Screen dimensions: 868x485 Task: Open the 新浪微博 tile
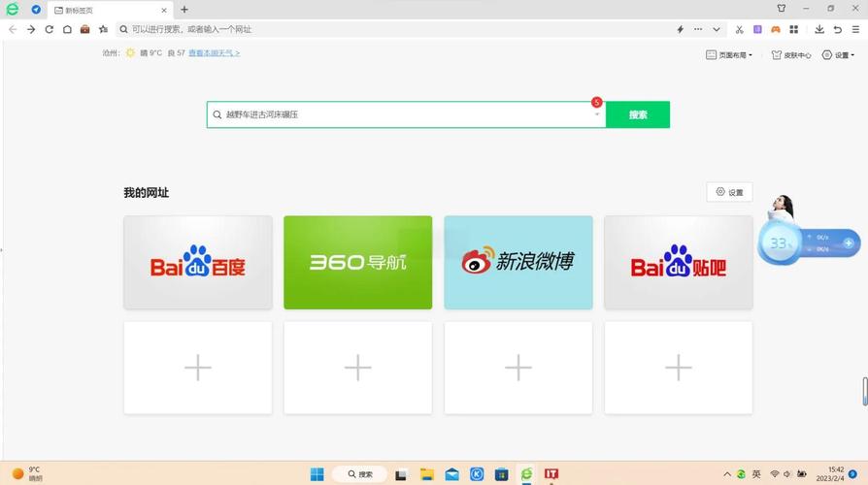coord(518,262)
